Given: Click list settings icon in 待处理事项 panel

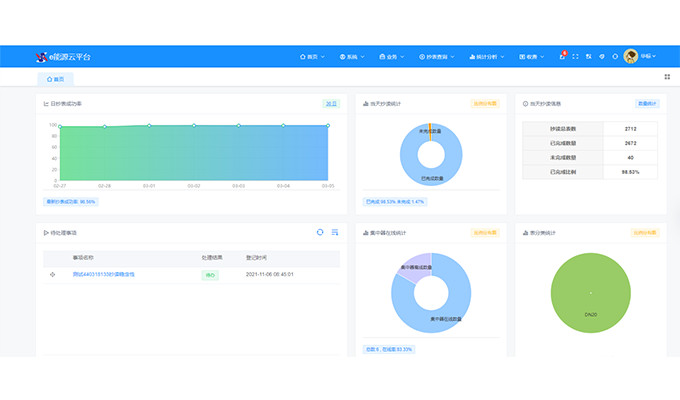Looking at the screenshot, I should click(335, 232).
